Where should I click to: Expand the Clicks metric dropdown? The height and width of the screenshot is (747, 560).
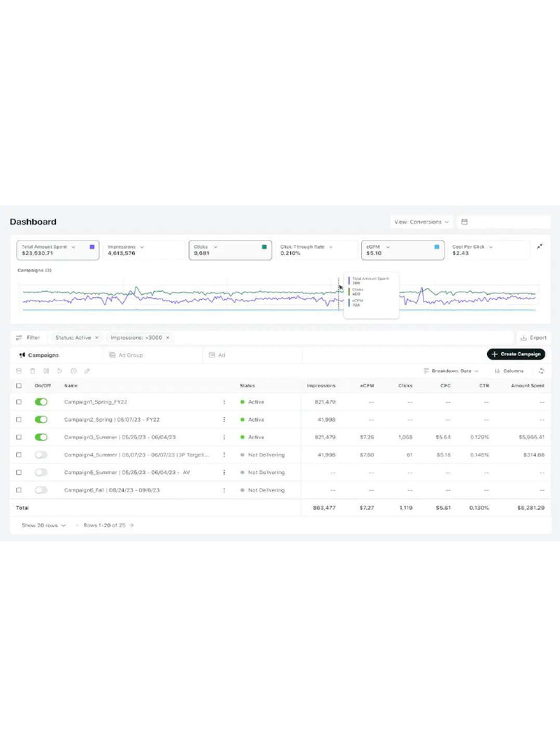pos(215,247)
